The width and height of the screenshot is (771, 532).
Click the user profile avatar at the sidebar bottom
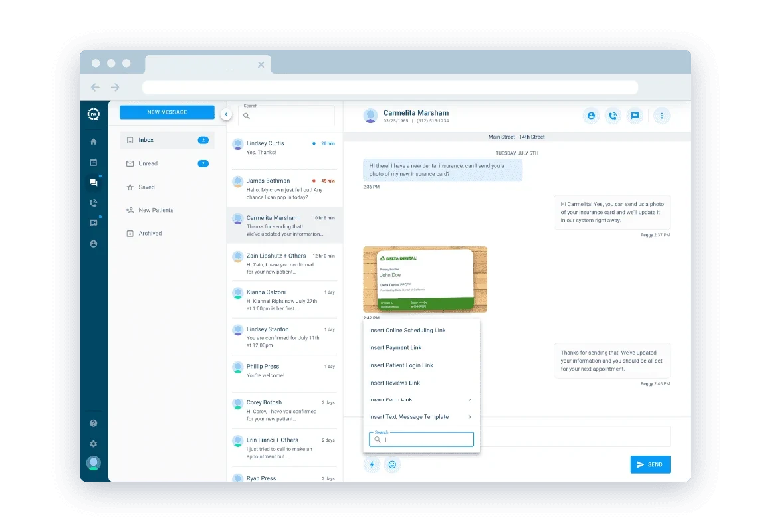tap(94, 463)
